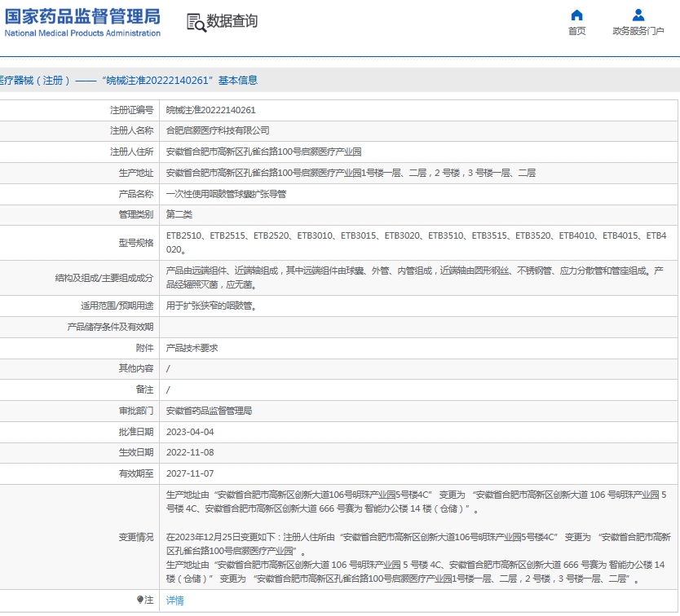Click the expiry date 2027-11-07
The height and width of the screenshot is (616, 680).
(190, 473)
